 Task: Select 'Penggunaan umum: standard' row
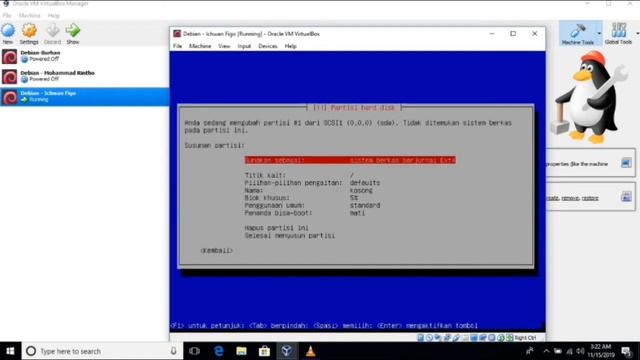point(312,205)
